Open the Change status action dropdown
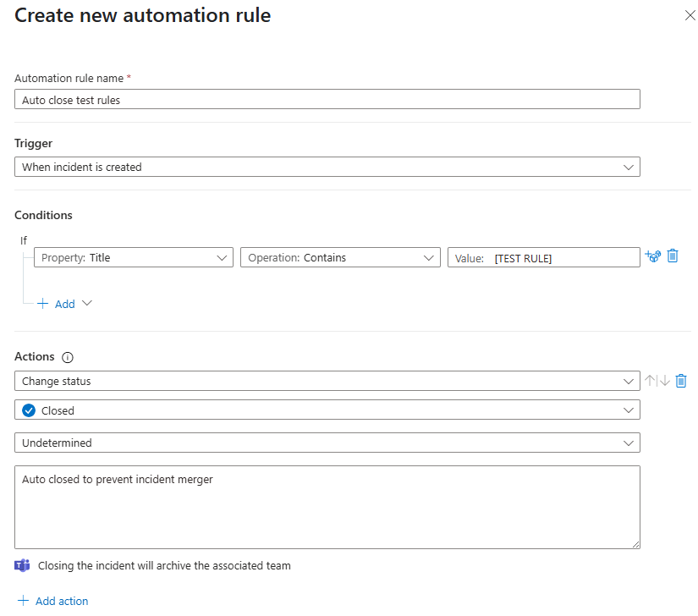 click(x=327, y=382)
